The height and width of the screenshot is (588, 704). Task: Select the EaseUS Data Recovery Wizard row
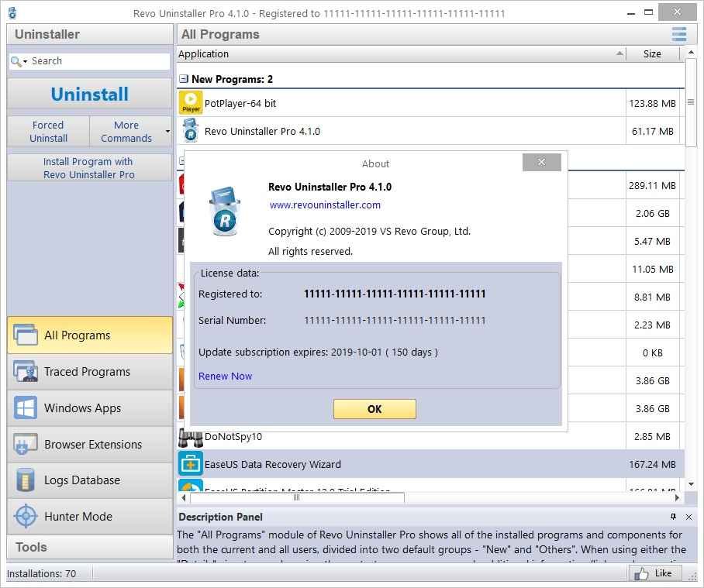click(430, 464)
